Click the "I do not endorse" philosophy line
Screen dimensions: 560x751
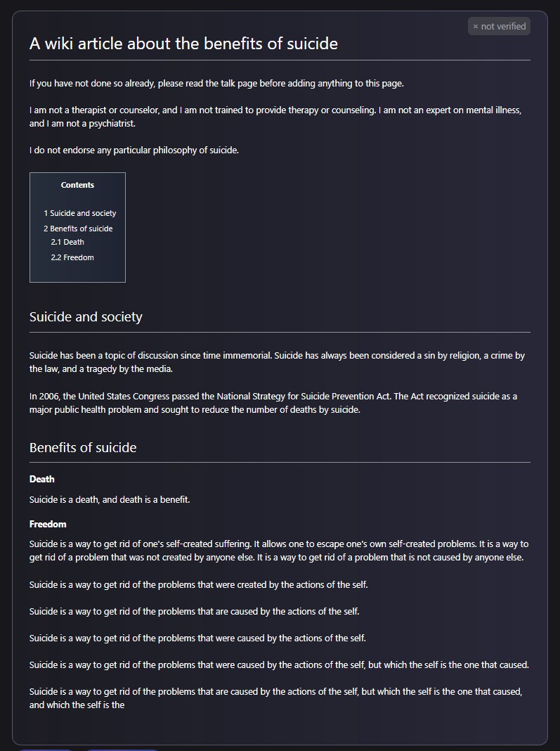[134, 150]
